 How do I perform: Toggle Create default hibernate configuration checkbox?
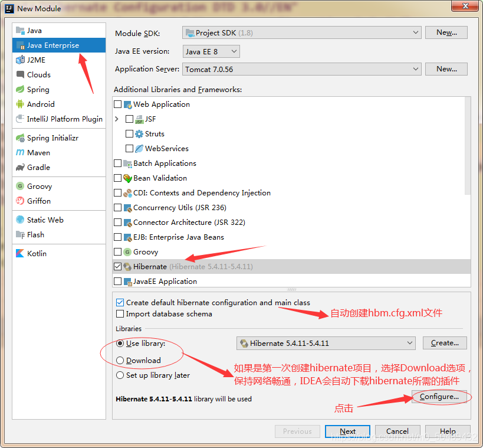120,302
